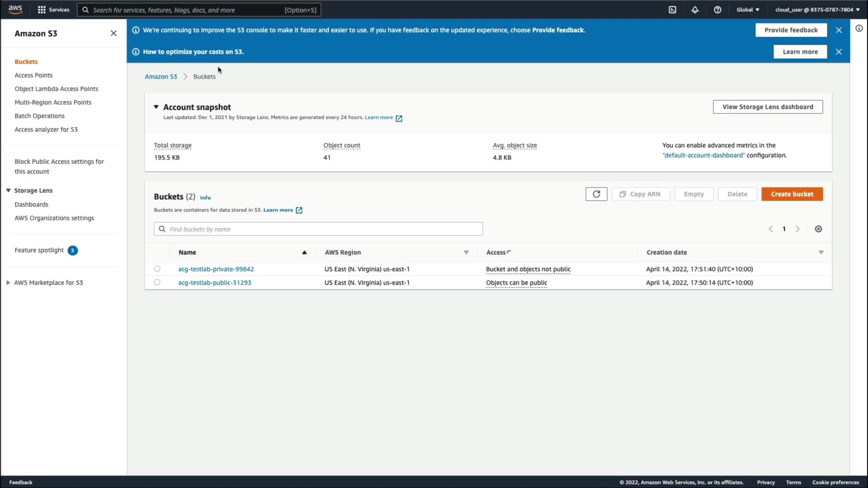
Task: Go to Batch Operations menu item
Action: 39,116
